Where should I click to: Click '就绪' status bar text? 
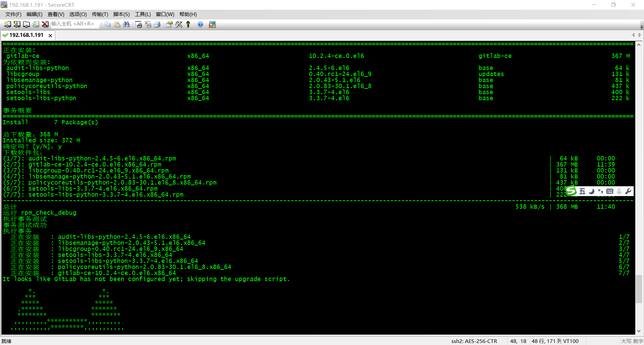tap(6, 341)
